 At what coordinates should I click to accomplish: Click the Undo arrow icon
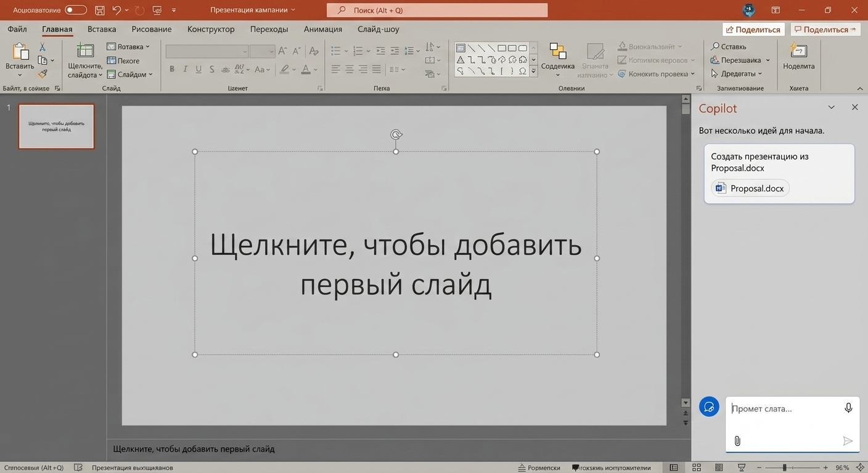click(x=117, y=10)
